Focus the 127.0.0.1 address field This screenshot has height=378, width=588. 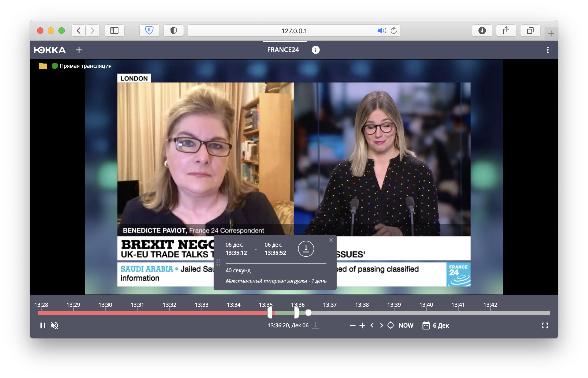(x=294, y=31)
